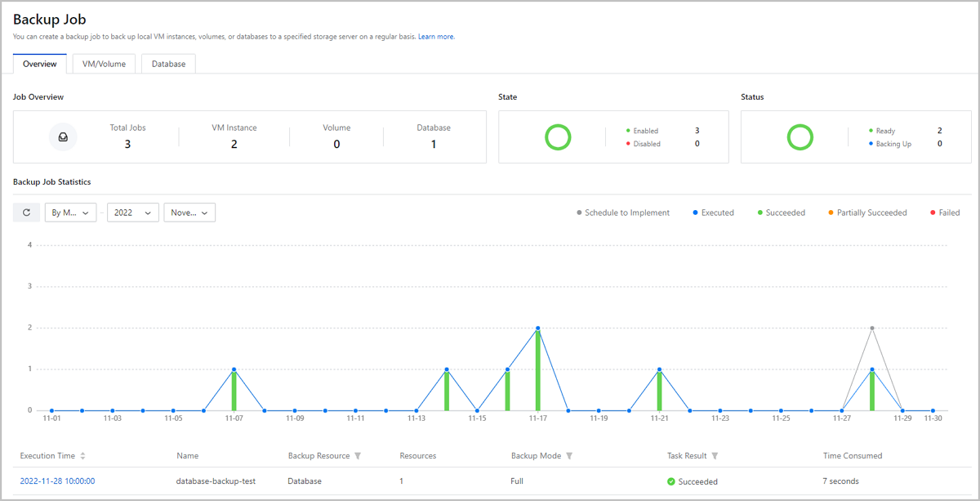Screen dimensions: 980x501
Task: Expand the By Month period dropdown
Action: click(70, 212)
